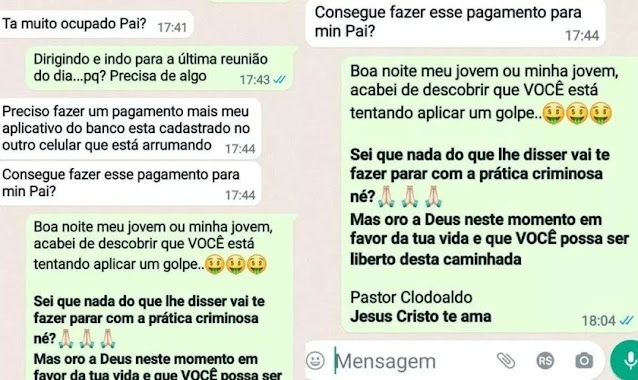Tap the 'Dirigindo e indo para a última reunião' reply
Viewport: 638px width, 380px height.
click(x=160, y=68)
